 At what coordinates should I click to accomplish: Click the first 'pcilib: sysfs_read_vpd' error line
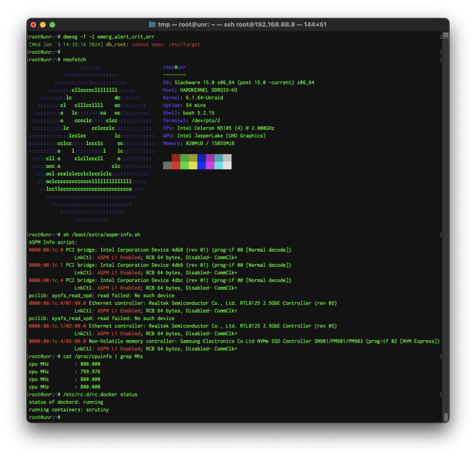(102, 295)
